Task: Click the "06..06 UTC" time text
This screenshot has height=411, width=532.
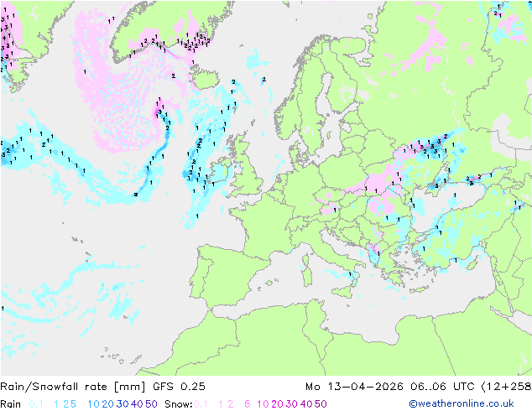Action: click(x=441, y=387)
